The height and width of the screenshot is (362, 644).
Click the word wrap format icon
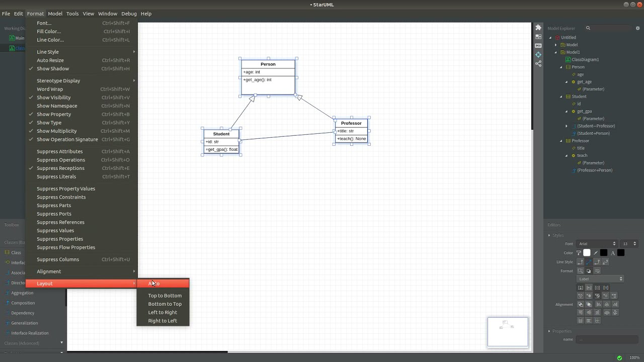(597, 271)
